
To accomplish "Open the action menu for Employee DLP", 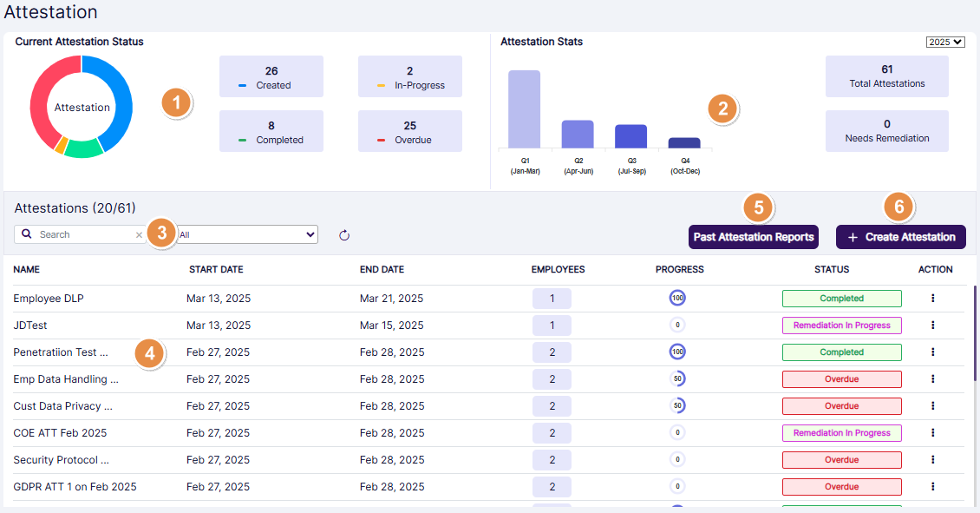I will click(932, 298).
